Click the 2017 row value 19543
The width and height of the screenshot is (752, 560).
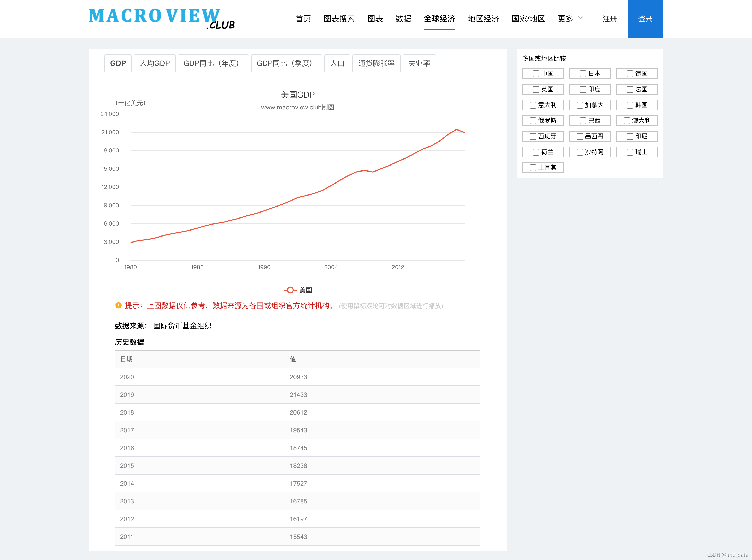pos(298,430)
